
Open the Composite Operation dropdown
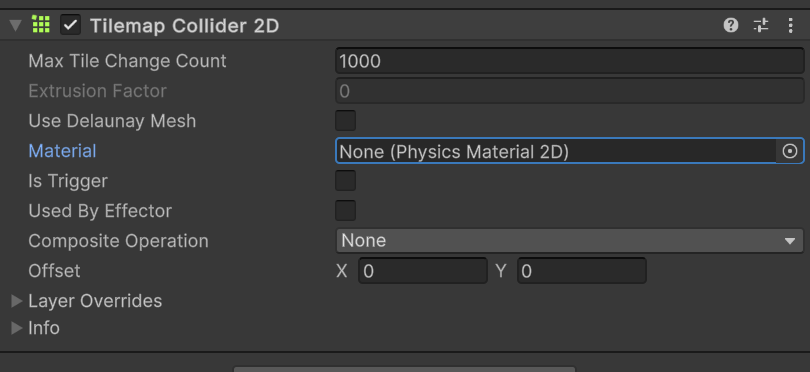[x=570, y=241]
